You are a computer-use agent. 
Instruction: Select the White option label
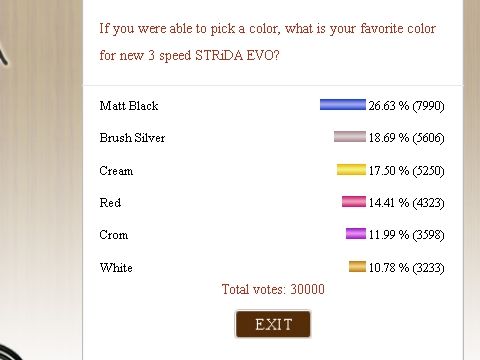click(x=116, y=268)
